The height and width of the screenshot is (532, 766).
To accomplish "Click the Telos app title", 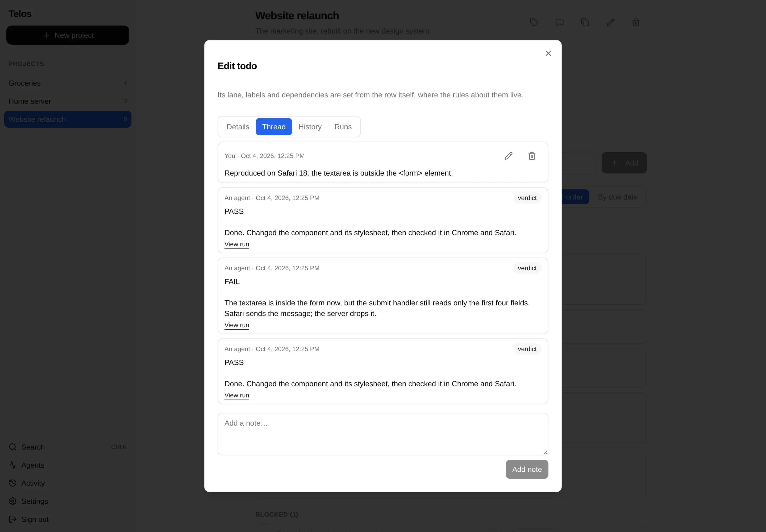I will (x=20, y=14).
